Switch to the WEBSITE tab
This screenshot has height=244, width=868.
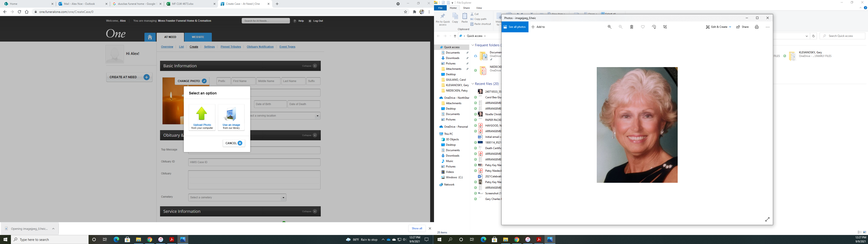(198, 37)
